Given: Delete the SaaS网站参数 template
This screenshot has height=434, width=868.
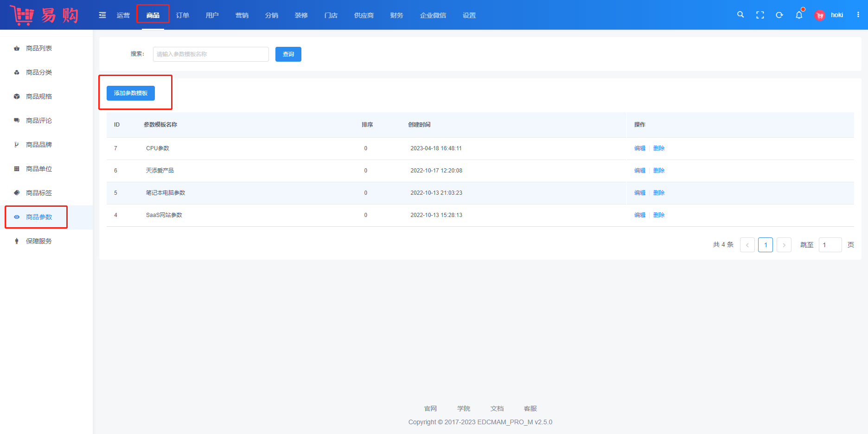Looking at the screenshot, I should (659, 215).
